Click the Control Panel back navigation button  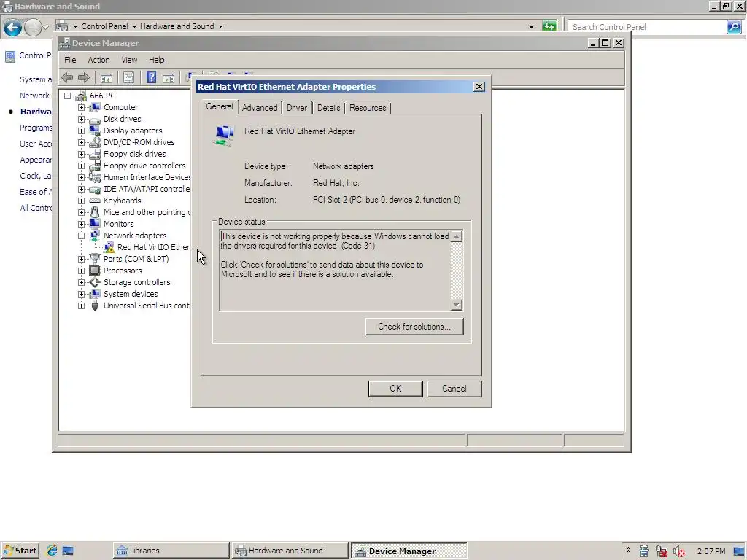pos(13,27)
